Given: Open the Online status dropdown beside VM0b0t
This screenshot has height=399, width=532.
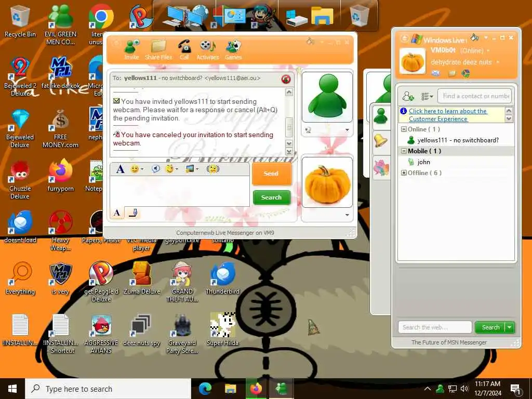Looking at the screenshot, I should click(x=488, y=50).
